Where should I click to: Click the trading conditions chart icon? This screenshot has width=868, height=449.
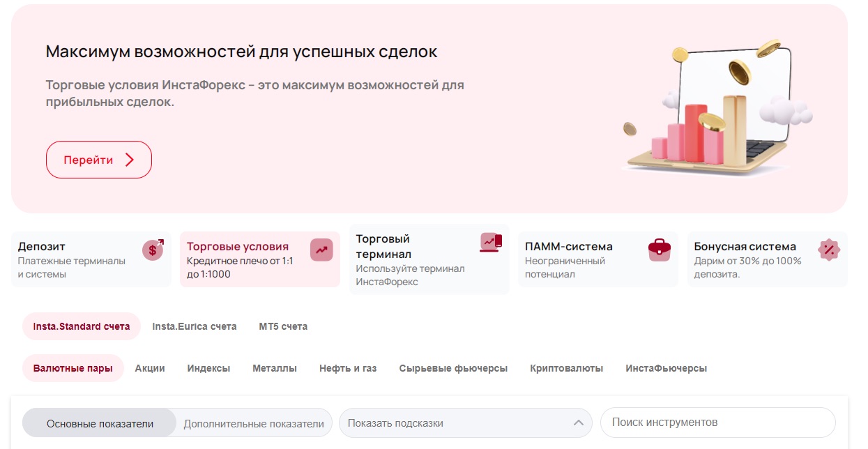point(321,250)
